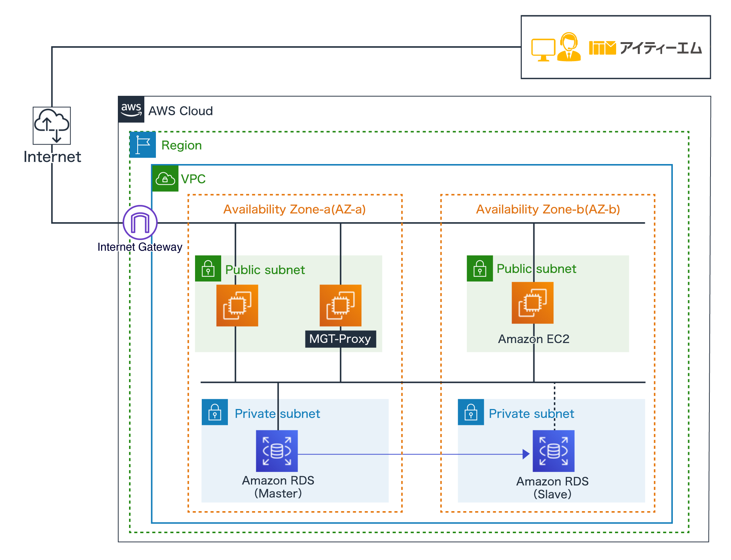Select the unlabeled EC2 instance in AZ-a
The width and height of the screenshot is (731, 560).
(x=237, y=305)
